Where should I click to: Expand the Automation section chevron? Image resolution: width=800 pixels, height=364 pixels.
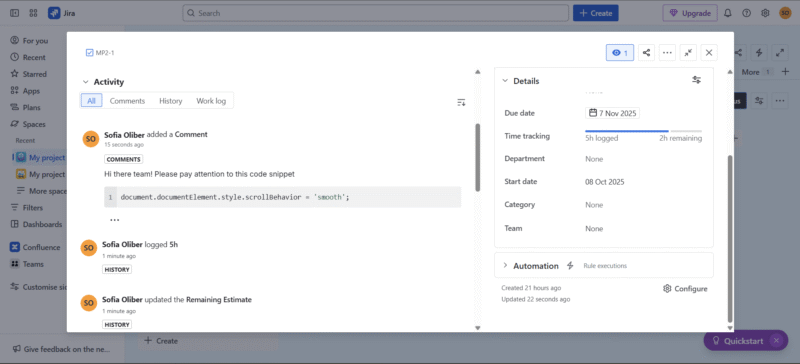point(505,265)
